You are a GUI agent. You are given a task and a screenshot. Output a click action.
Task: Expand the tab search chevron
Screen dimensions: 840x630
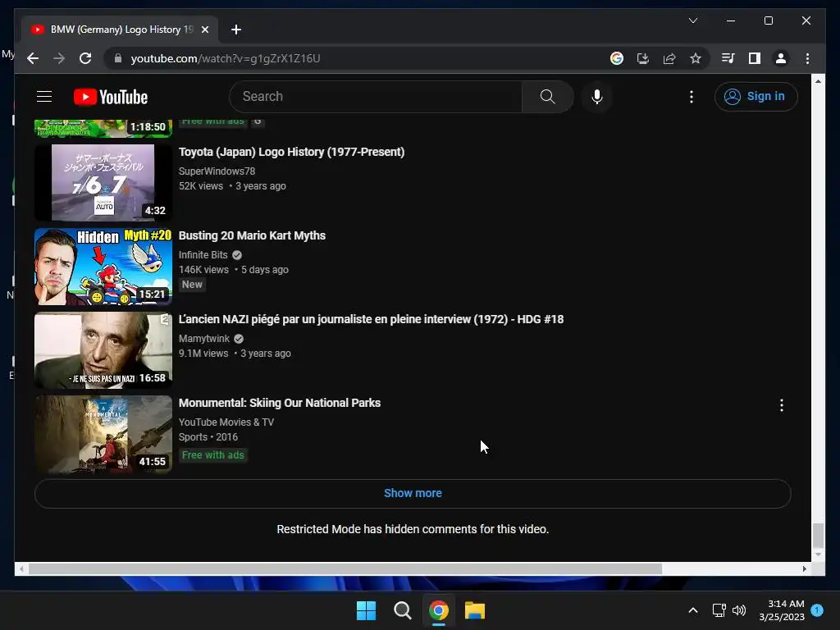[x=692, y=21]
